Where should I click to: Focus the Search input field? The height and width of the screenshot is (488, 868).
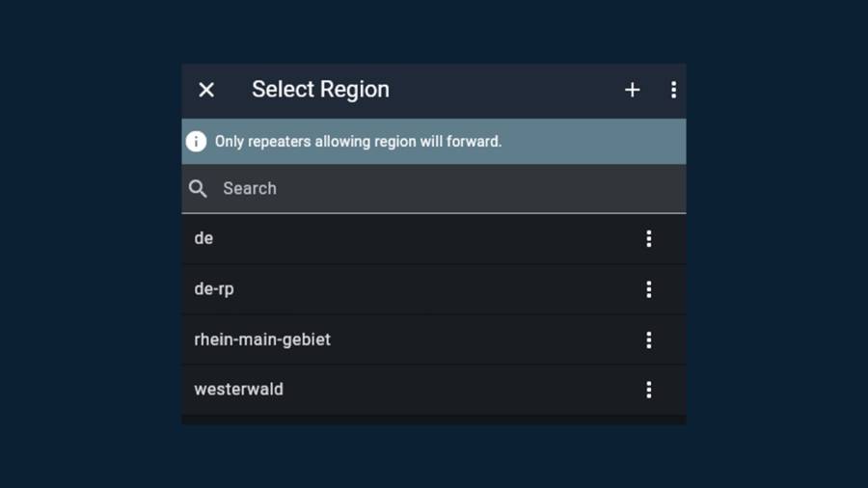pos(424,189)
